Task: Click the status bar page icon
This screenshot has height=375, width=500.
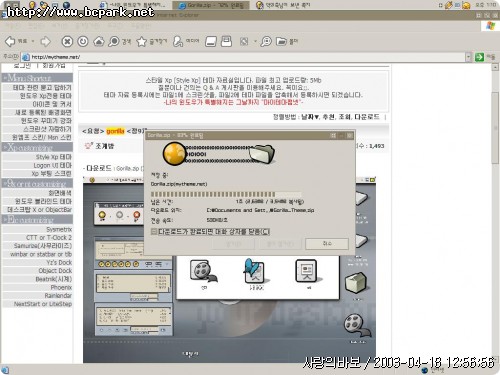Action: 5,370
